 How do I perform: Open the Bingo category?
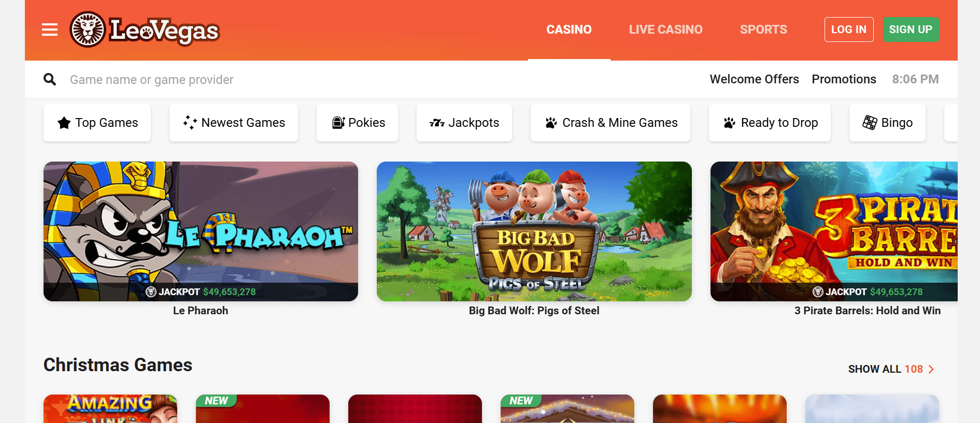[x=888, y=123]
